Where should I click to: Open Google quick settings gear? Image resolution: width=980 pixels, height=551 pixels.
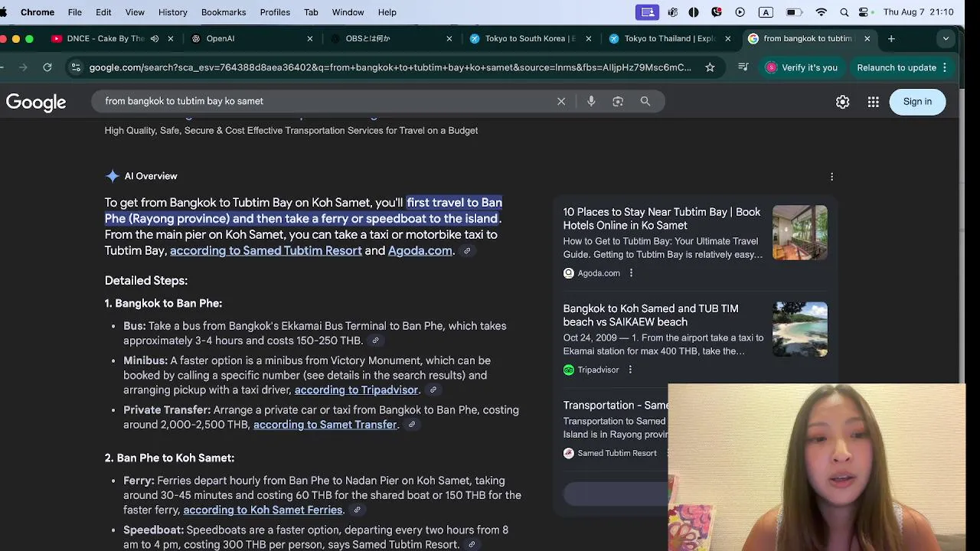point(842,102)
